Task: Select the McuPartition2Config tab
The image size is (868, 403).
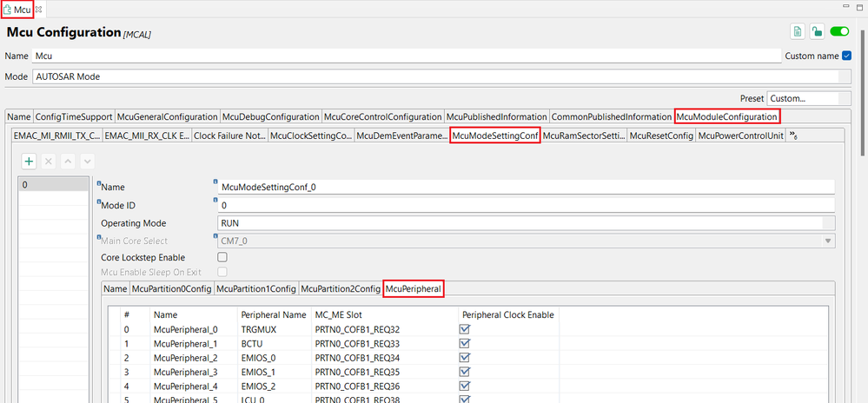Action: coord(341,289)
